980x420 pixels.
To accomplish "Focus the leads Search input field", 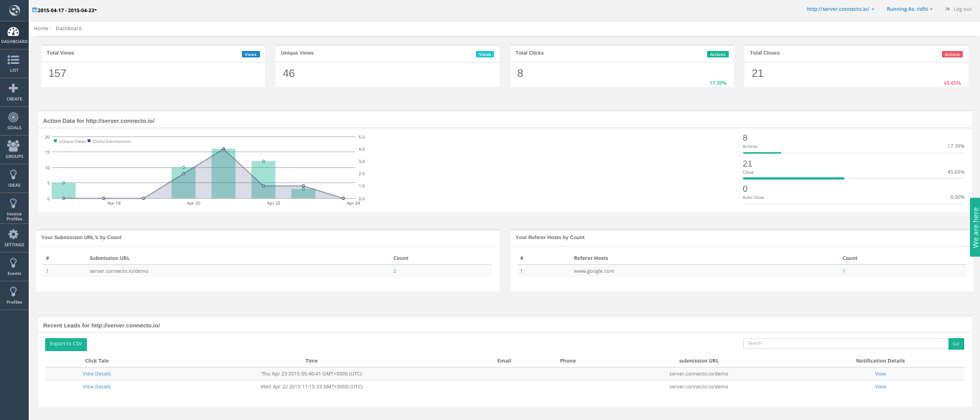I will click(x=845, y=344).
